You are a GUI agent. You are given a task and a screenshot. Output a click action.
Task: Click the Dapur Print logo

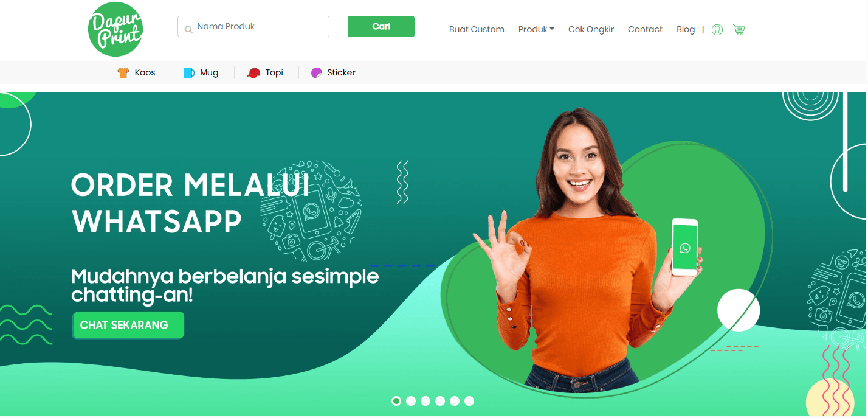115,29
